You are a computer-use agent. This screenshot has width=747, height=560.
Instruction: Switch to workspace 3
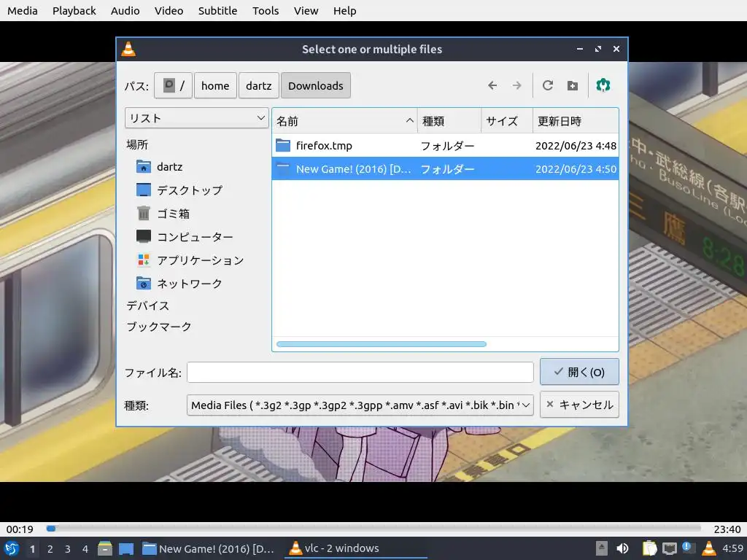pos(68,549)
